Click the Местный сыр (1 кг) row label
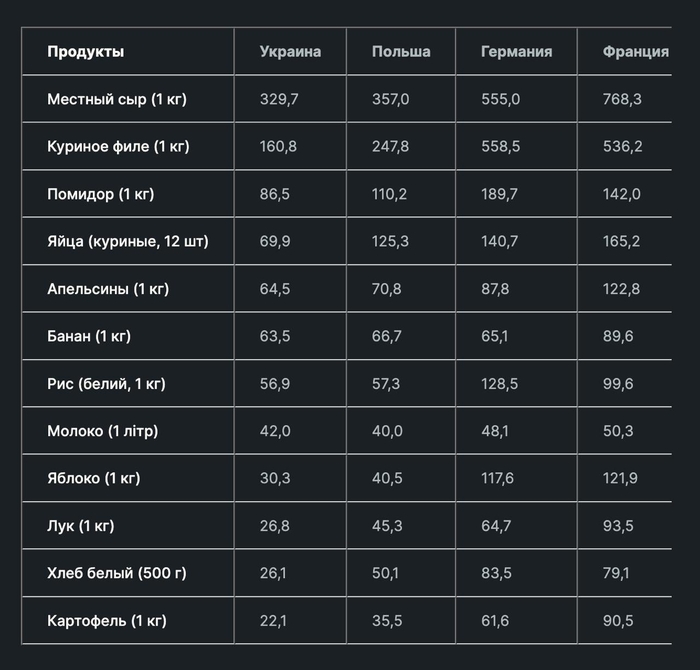Screen dimensions: 700x670 pyautogui.click(x=117, y=99)
